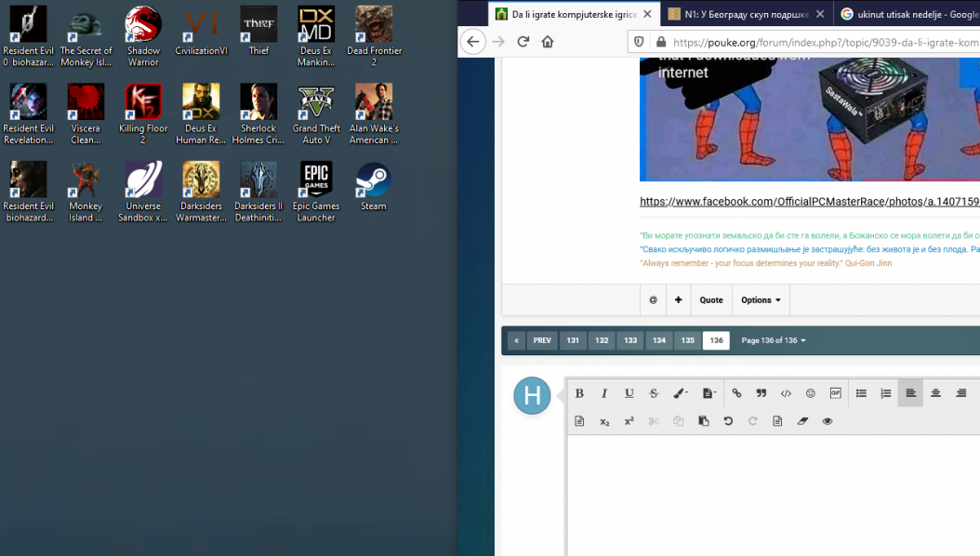Select current page 136 in pagination
This screenshot has height=556, width=980.
pyautogui.click(x=716, y=340)
